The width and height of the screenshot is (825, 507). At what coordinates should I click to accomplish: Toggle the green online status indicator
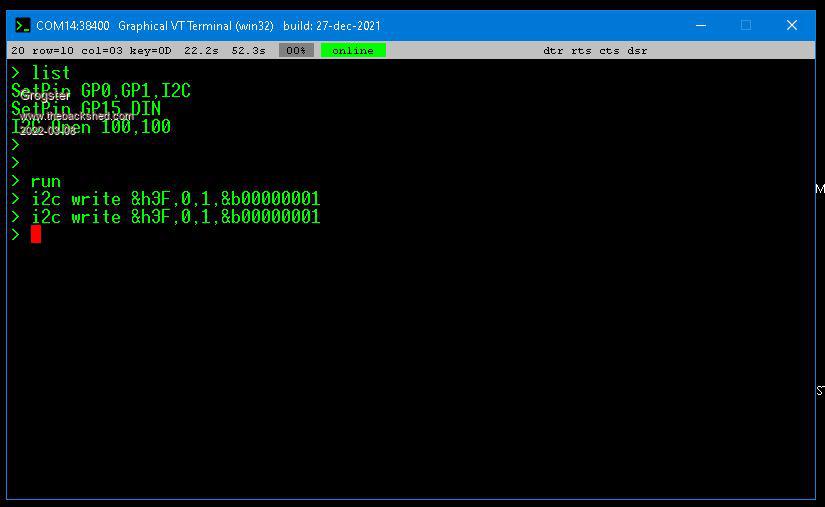352,50
